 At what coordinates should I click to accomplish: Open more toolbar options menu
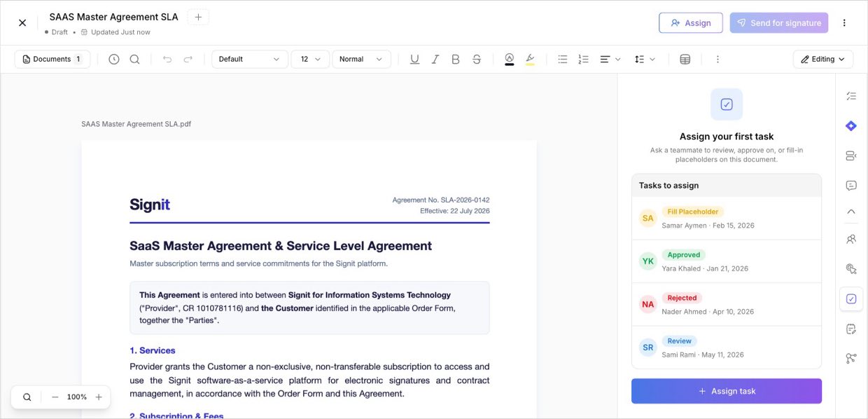[x=717, y=60]
